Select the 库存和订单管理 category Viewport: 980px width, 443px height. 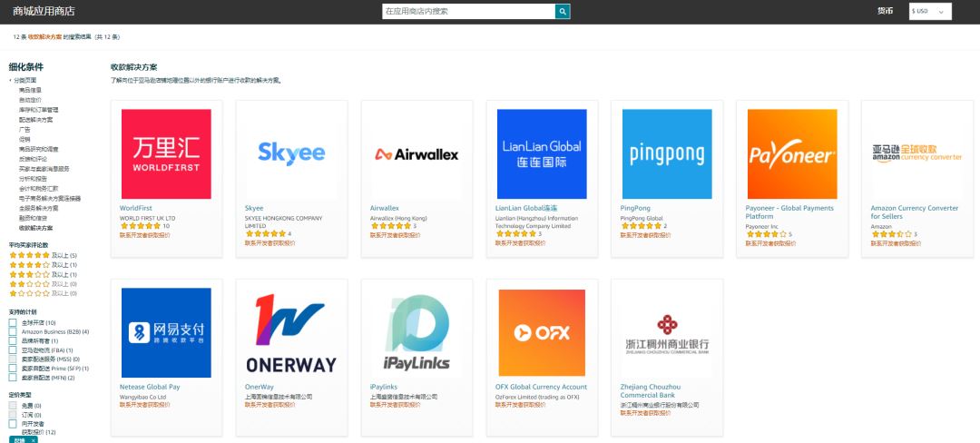pyautogui.click(x=39, y=110)
